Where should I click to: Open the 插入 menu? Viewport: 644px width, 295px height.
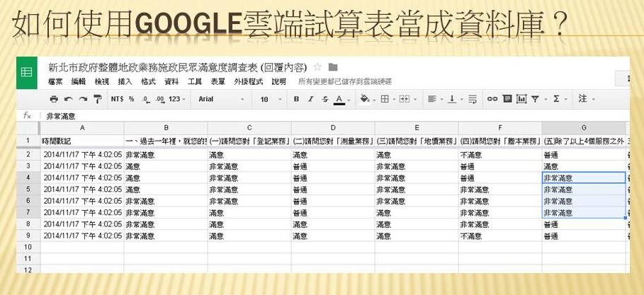pos(125,81)
